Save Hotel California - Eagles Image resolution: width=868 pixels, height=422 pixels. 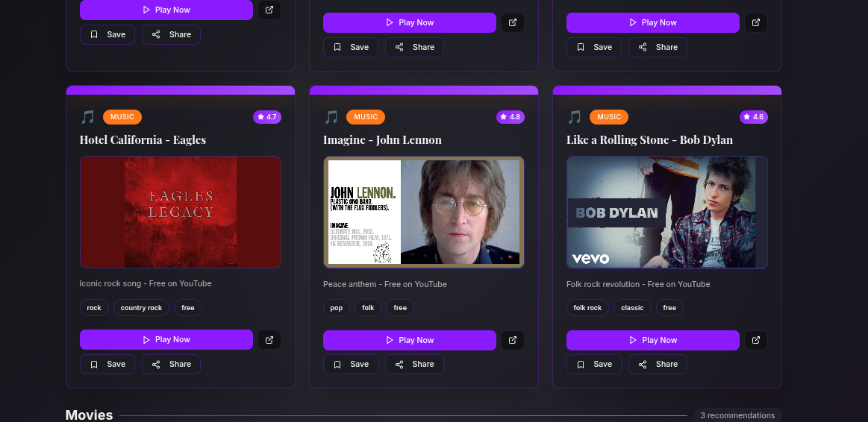(x=107, y=364)
